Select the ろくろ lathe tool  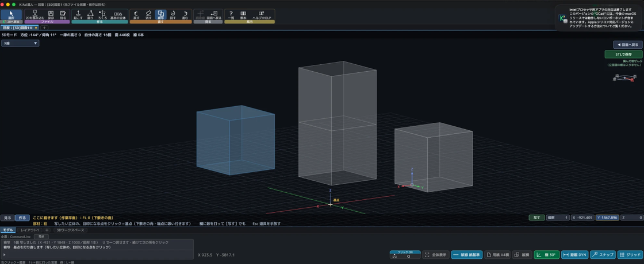click(103, 15)
